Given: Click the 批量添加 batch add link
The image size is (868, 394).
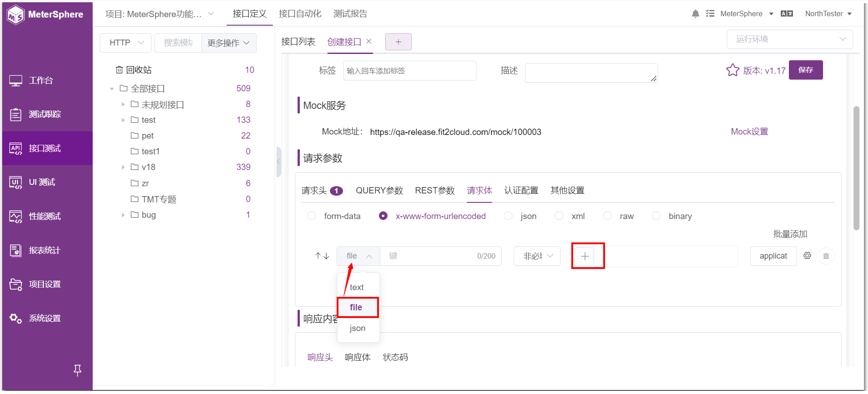Looking at the screenshot, I should (790, 234).
